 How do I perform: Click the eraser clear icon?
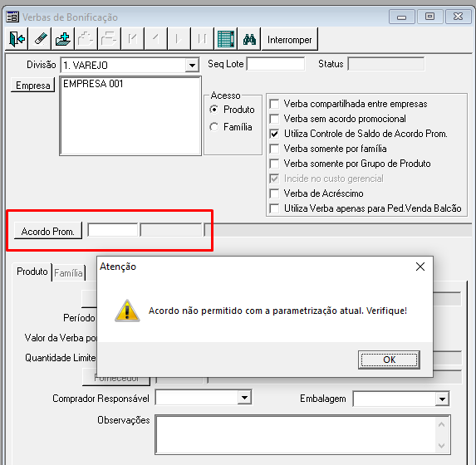click(40, 39)
